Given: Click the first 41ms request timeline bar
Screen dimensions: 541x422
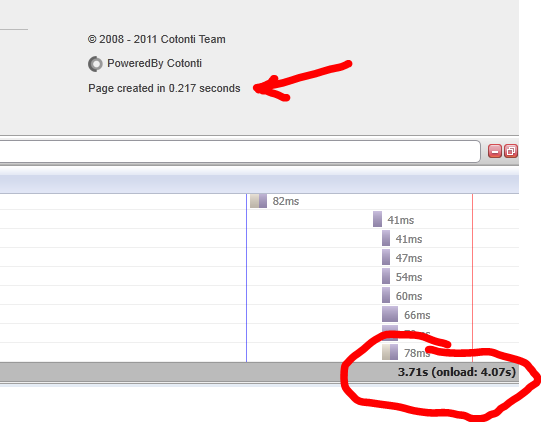Looking at the screenshot, I should pos(377,219).
